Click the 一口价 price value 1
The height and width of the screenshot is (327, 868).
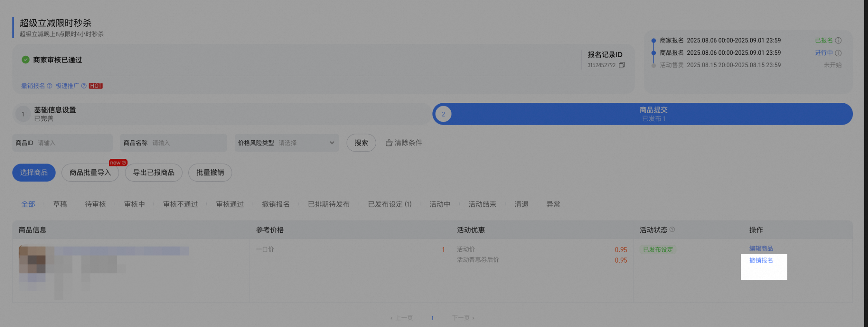[x=443, y=250]
